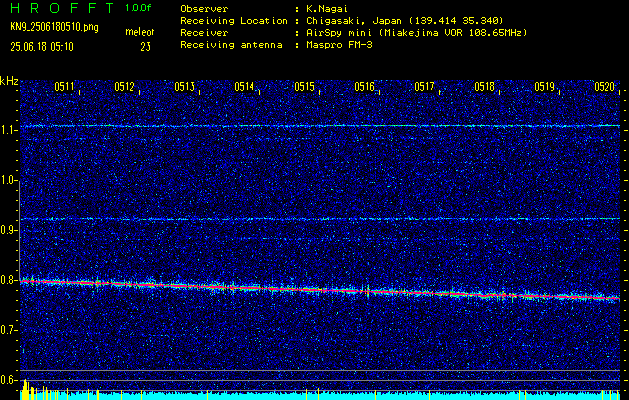Select the Chigasaki, Japan location value
The image size is (629, 400).
pyautogui.click(x=403, y=20)
